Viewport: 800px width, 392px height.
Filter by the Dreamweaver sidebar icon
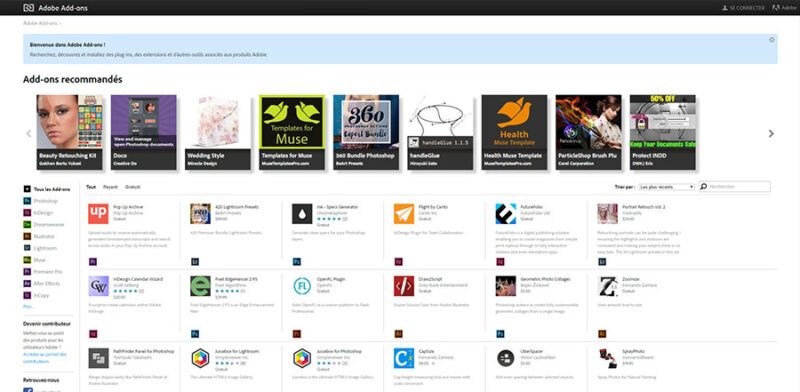pyautogui.click(x=27, y=224)
